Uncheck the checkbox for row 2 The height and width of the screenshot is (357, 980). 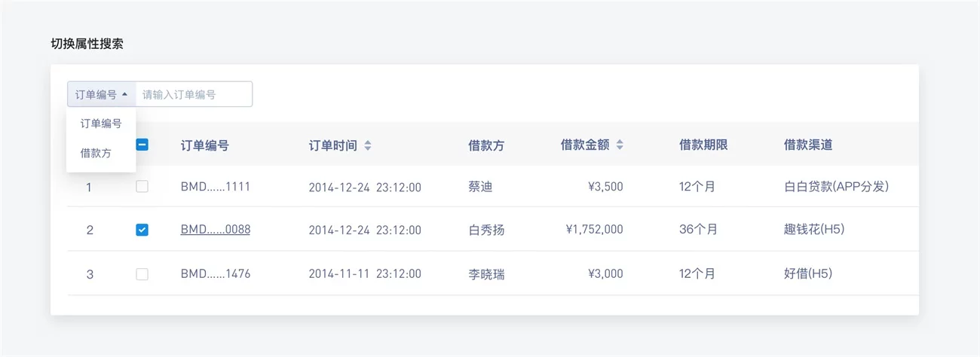[142, 230]
